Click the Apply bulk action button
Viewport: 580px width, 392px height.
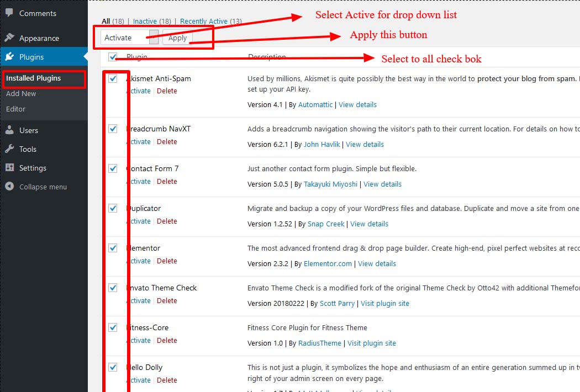(x=177, y=38)
